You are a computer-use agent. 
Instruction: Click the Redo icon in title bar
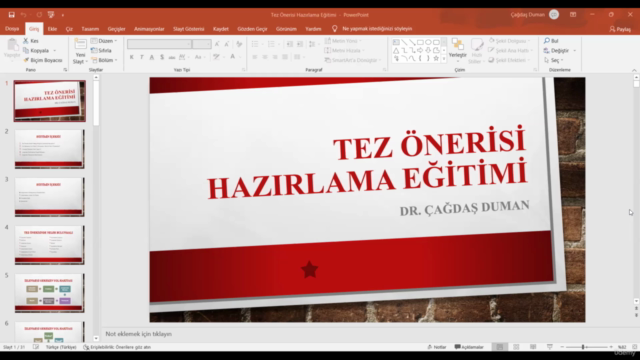coord(39,15)
